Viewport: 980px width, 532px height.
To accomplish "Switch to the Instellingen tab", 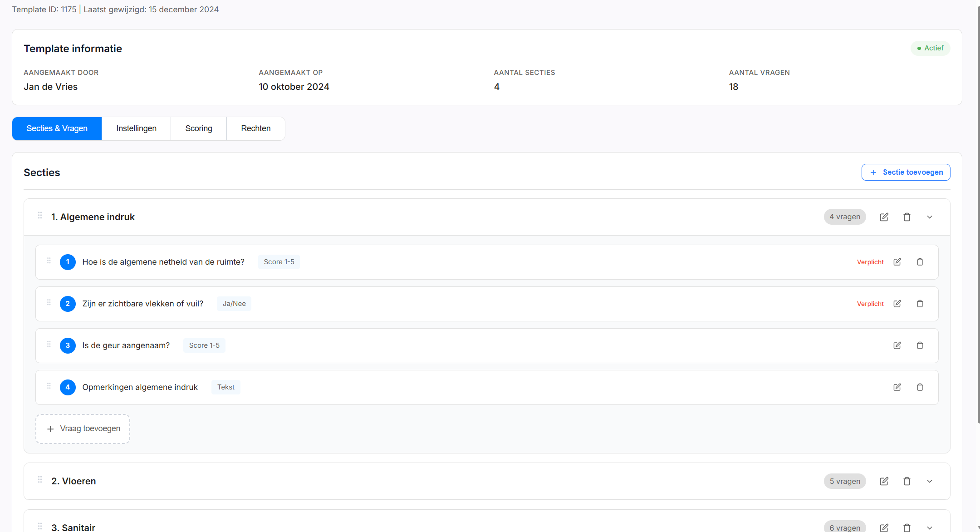I will (136, 128).
